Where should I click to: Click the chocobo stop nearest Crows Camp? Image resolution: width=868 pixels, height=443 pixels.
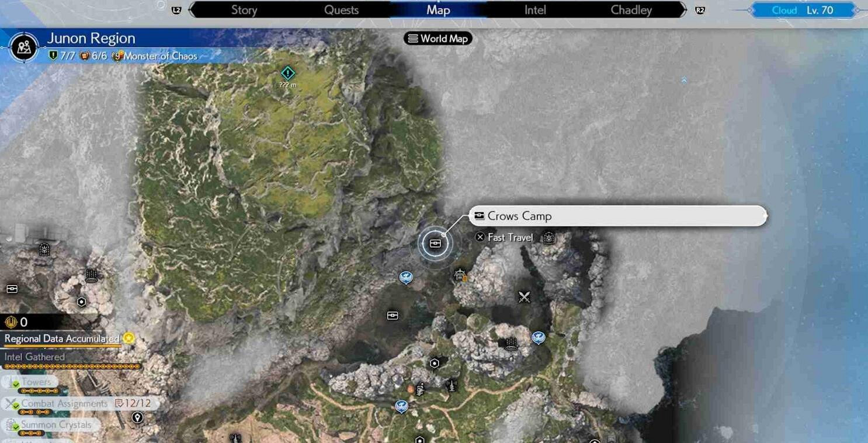click(x=406, y=277)
